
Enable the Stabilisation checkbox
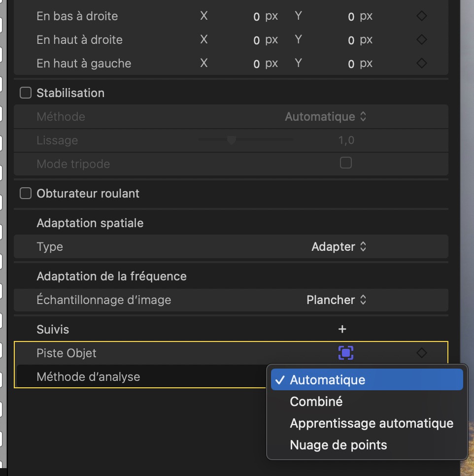26,93
